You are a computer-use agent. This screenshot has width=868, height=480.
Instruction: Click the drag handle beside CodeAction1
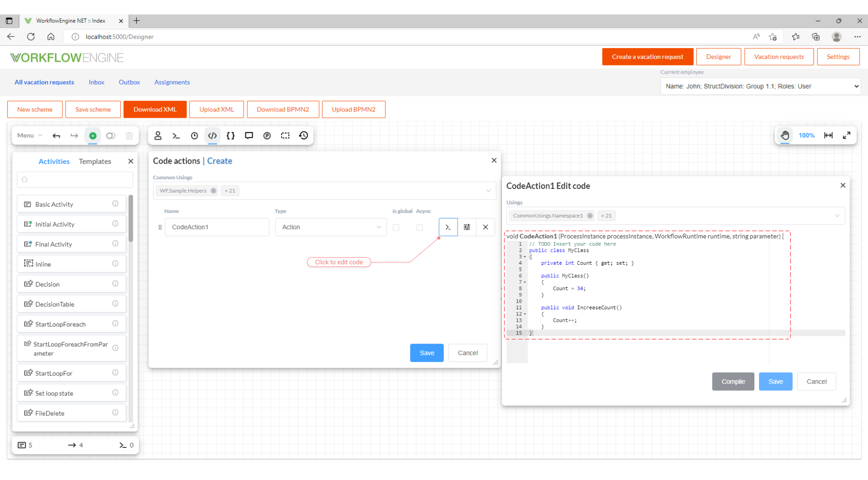click(x=160, y=227)
